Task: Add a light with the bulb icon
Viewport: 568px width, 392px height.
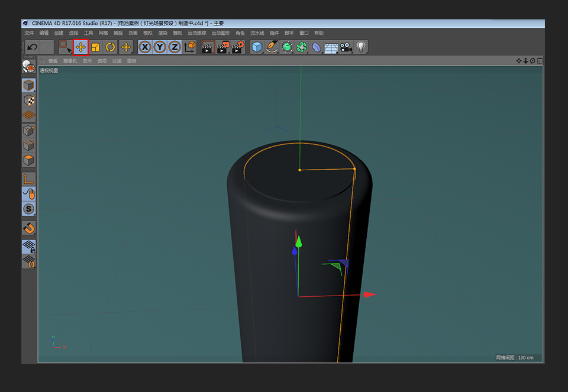Action: pyautogui.click(x=360, y=47)
